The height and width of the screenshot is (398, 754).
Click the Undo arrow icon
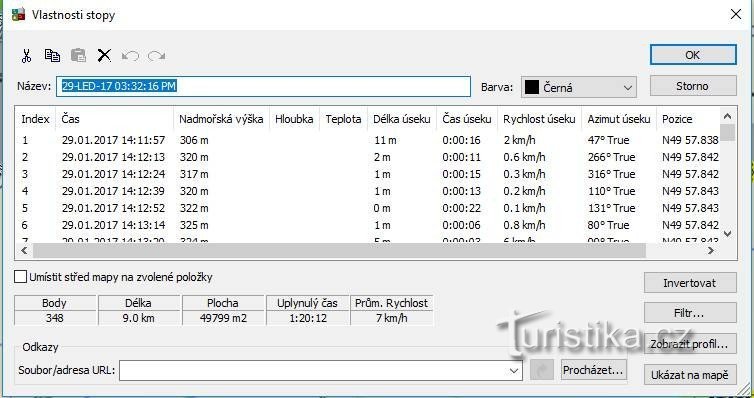(130, 56)
